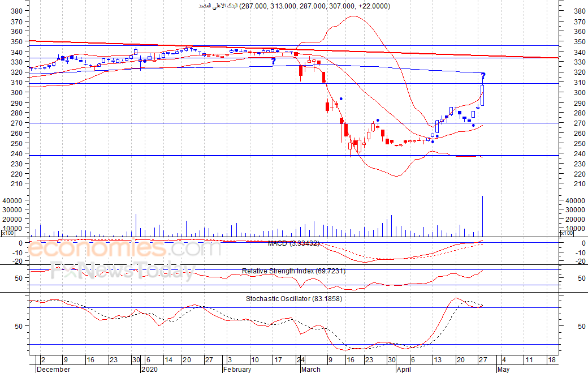This screenshot has height=373, width=588.
Task: Select the Stochastic Oscillator (83.1858) label
Action: (294, 299)
